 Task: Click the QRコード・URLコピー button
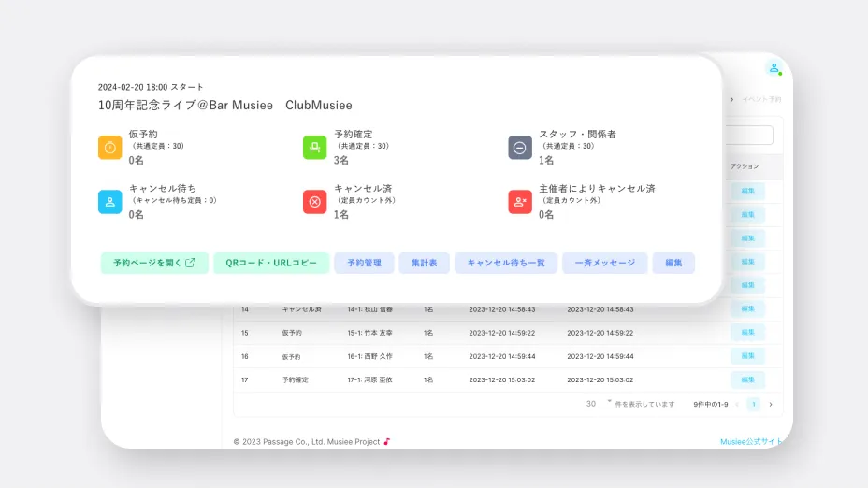(x=271, y=263)
